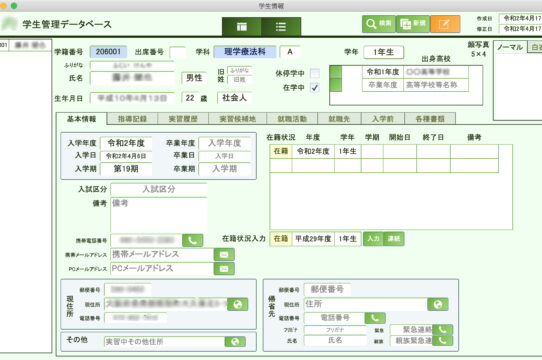Screen dimensions: 542x360
Task: Open the 実習履歴 tab
Action: [x=183, y=119]
